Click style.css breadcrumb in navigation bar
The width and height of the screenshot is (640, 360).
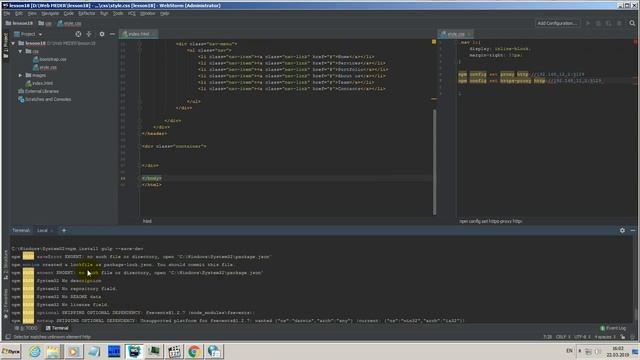click(x=69, y=23)
